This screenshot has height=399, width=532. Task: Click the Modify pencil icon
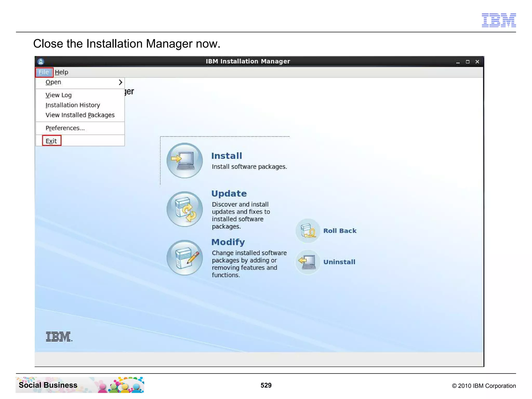pyautogui.click(x=185, y=258)
